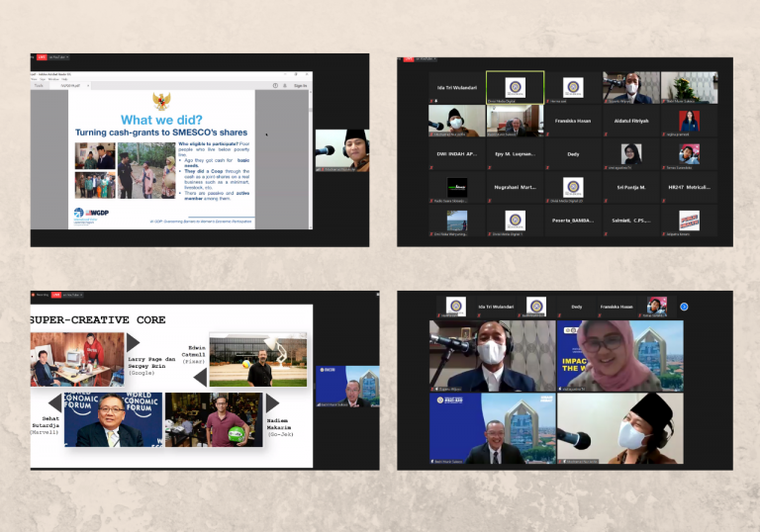Click red-jacket woman avatar in participant grid
760x532 pixels.
689,121
